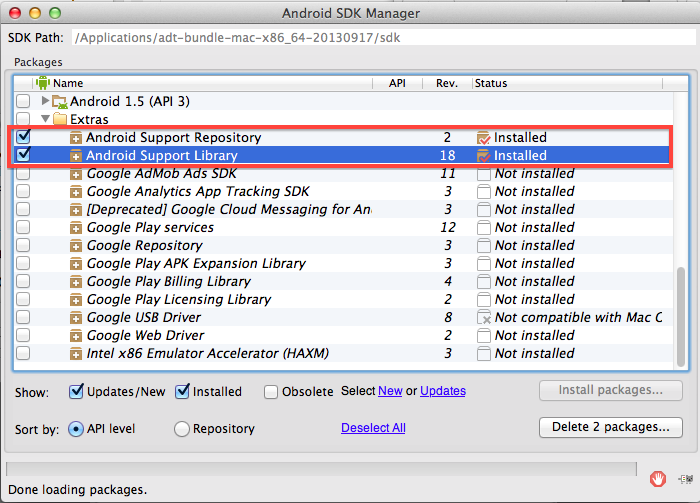Click package icon beside Google Play Licensing Library
Screen dimensions: 700x503
tap(76, 300)
